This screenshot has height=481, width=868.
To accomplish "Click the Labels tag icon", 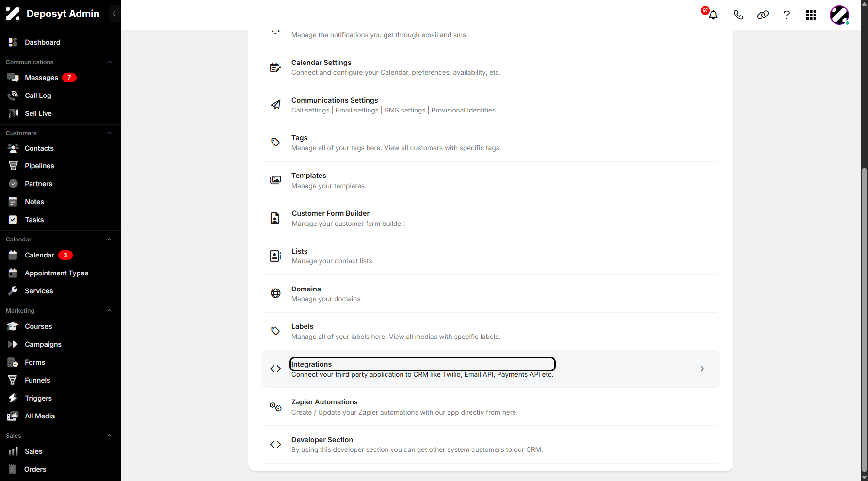I will [275, 331].
